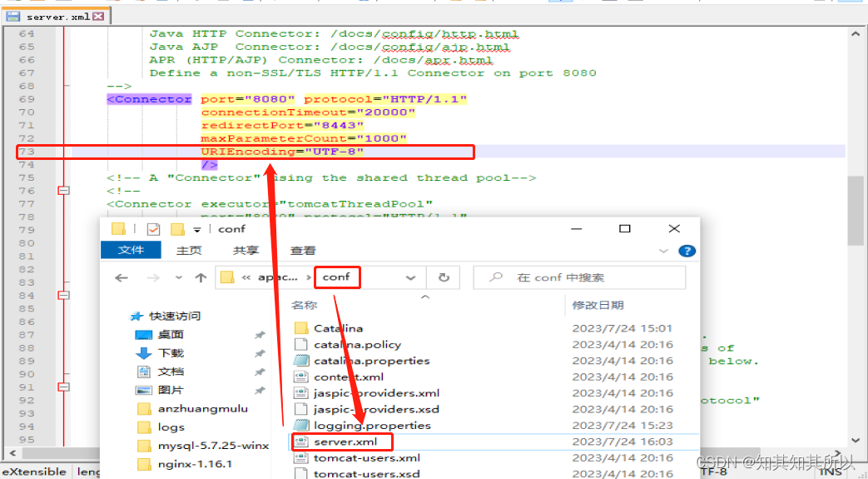The height and width of the screenshot is (479, 868).
Task: Collapse the code fold at line 91
Action: coord(63,387)
